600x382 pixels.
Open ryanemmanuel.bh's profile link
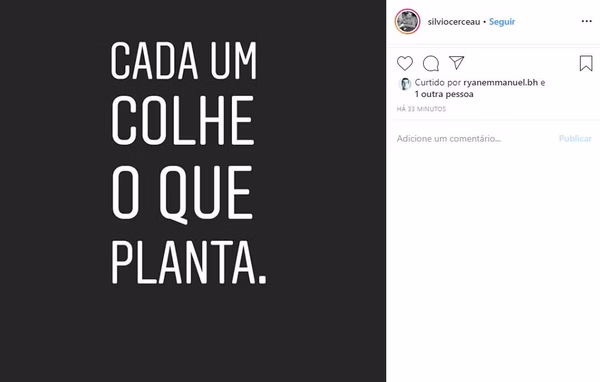(x=501, y=82)
